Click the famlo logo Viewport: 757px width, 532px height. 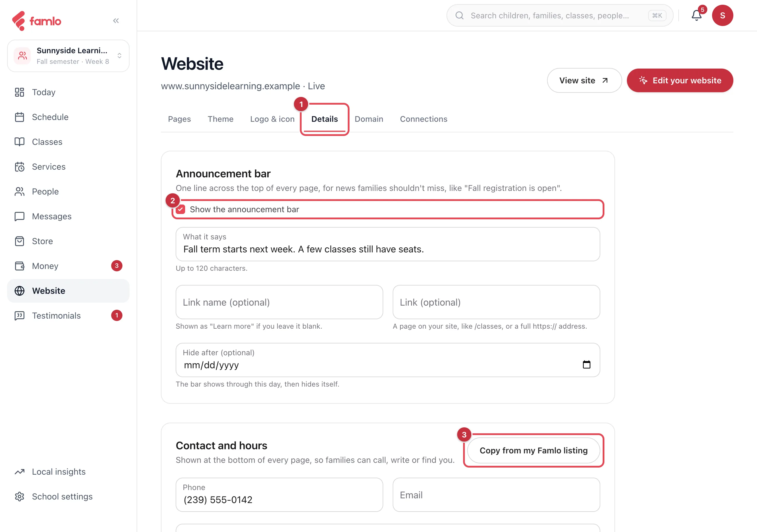pyautogui.click(x=37, y=21)
